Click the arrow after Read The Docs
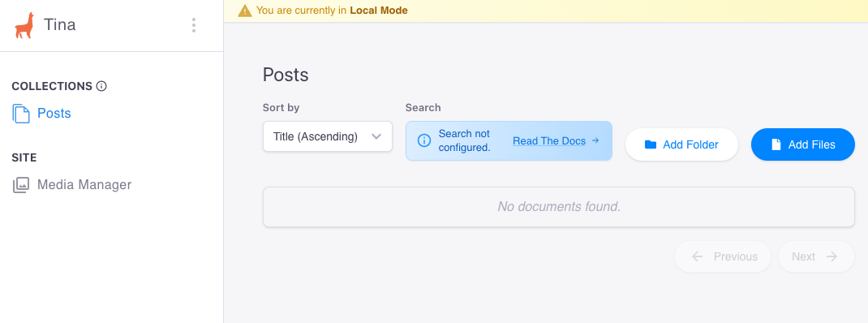Image resolution: width=868 pixels, height=323 pixels. (595, 140)
